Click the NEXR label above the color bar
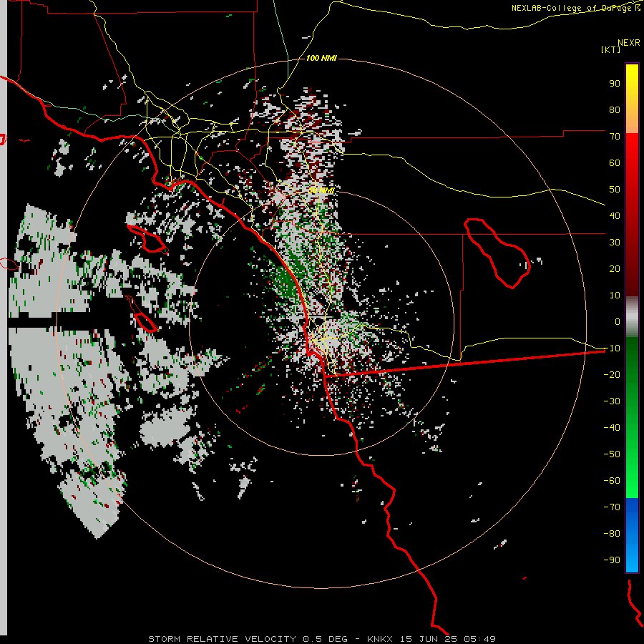 coord(629,43)
